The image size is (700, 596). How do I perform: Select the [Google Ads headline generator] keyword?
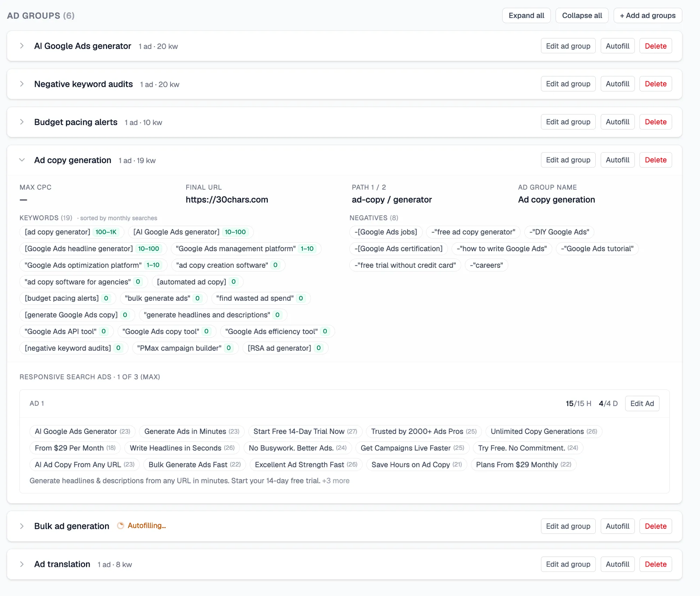tap(93, 248)
